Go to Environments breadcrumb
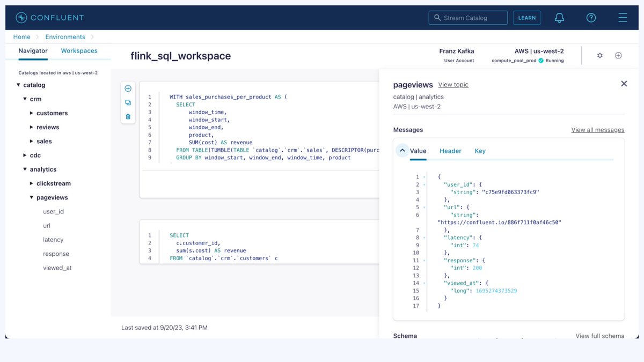644x362 pixels. pyautogui.click(x=65, y=37)
